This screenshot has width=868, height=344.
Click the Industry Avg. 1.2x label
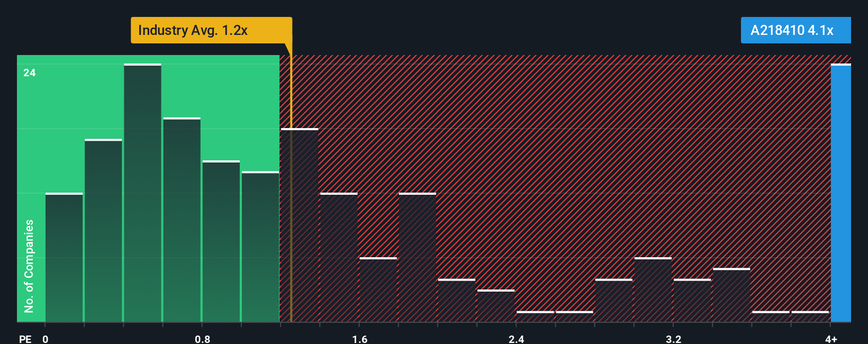(211, 30)
